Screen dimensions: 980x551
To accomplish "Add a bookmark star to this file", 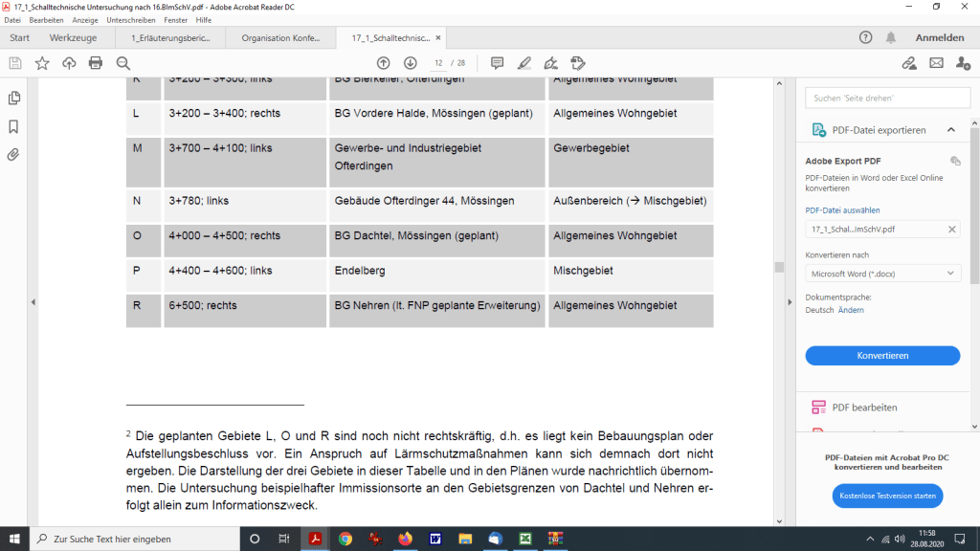I will click(x=42, y=63).
